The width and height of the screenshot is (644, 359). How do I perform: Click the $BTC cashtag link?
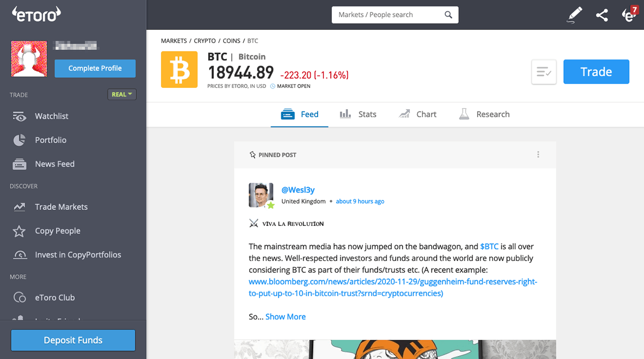click(489, 247)
